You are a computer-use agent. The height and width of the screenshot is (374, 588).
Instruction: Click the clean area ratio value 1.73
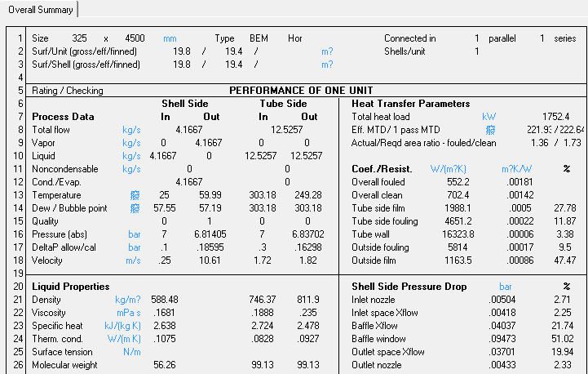573,143
